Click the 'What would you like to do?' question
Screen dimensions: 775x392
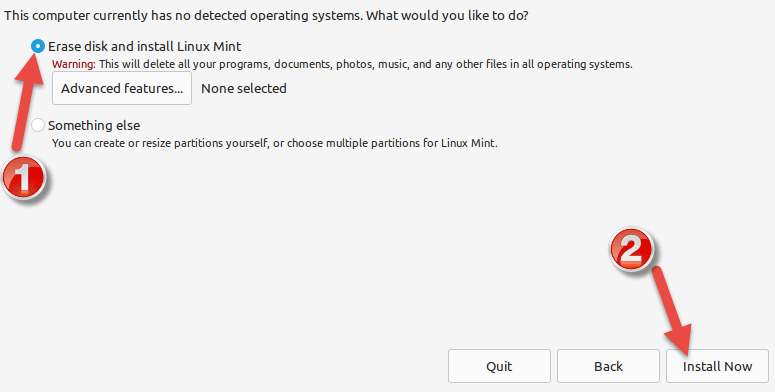447,16
